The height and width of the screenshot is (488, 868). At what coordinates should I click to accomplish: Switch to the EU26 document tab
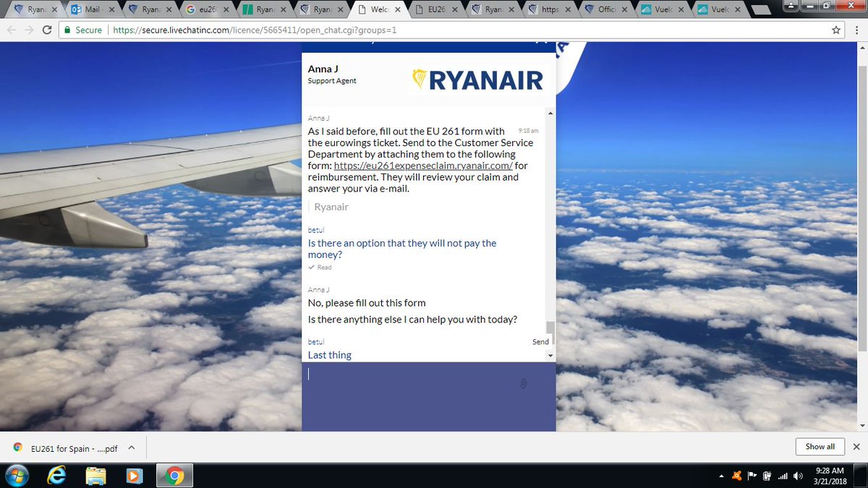coord(438,10)
